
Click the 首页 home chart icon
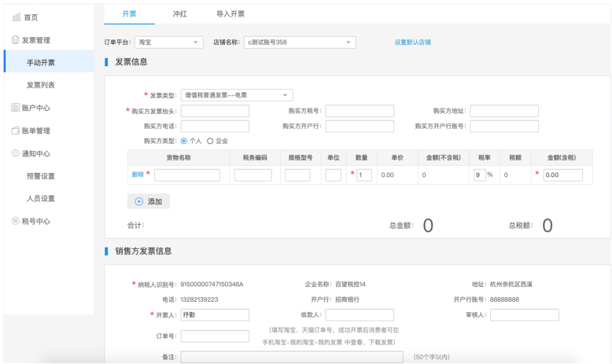[17, 17]
